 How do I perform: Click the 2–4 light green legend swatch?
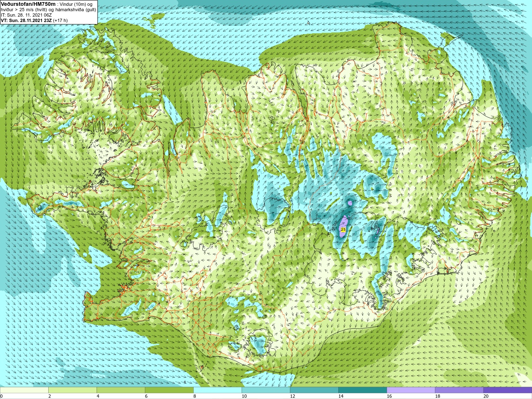(72, 390)
